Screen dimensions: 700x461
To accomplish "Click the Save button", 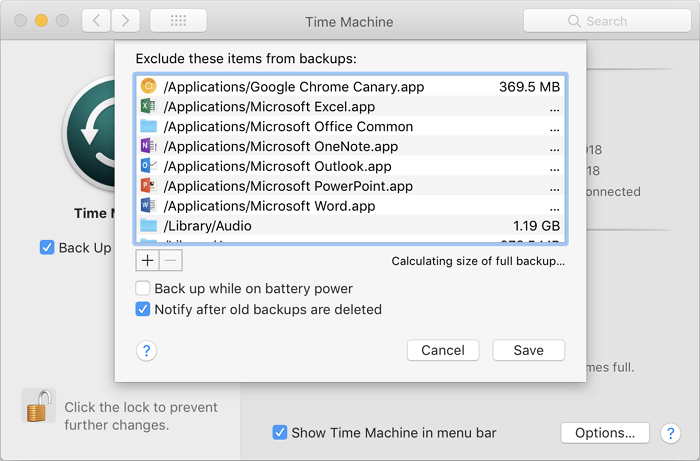I will point(528,350).
